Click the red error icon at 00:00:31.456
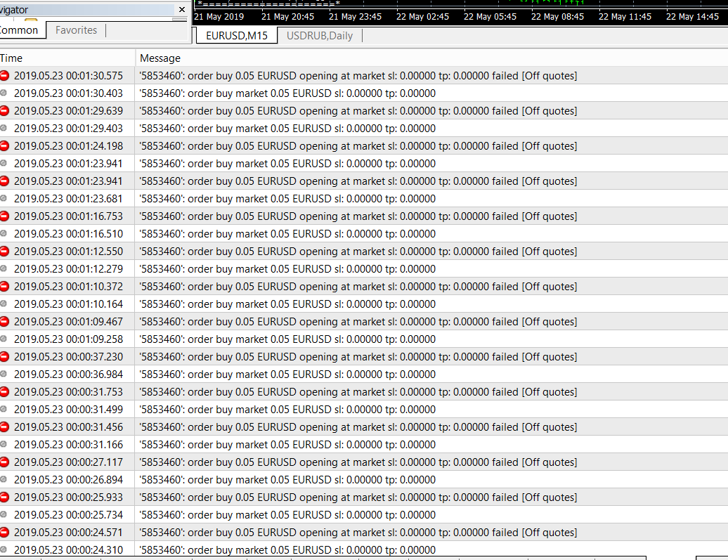 coord(4,427)
